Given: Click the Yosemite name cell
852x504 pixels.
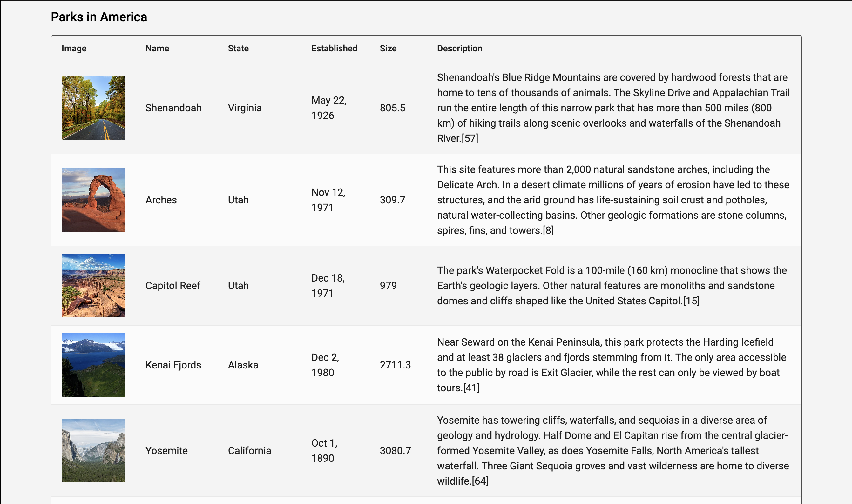Looking at the screenshot, I should tap(166, 450).
